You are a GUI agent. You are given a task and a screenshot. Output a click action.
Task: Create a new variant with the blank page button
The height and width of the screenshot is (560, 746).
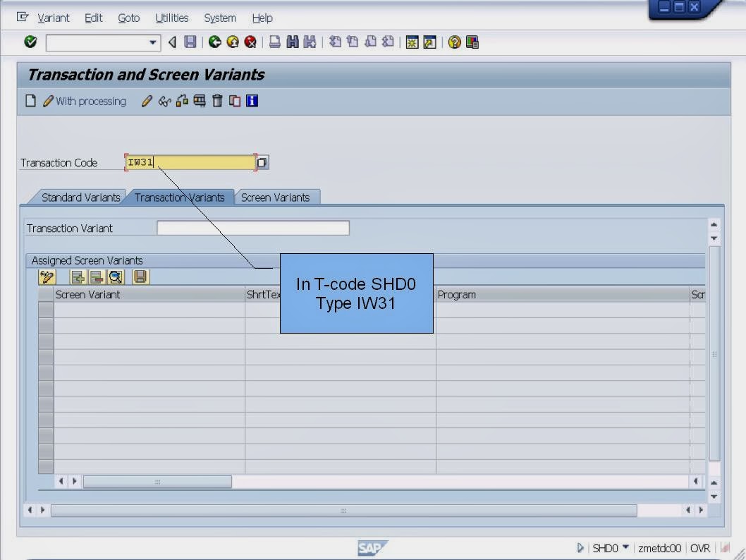(x=30, y=101)
